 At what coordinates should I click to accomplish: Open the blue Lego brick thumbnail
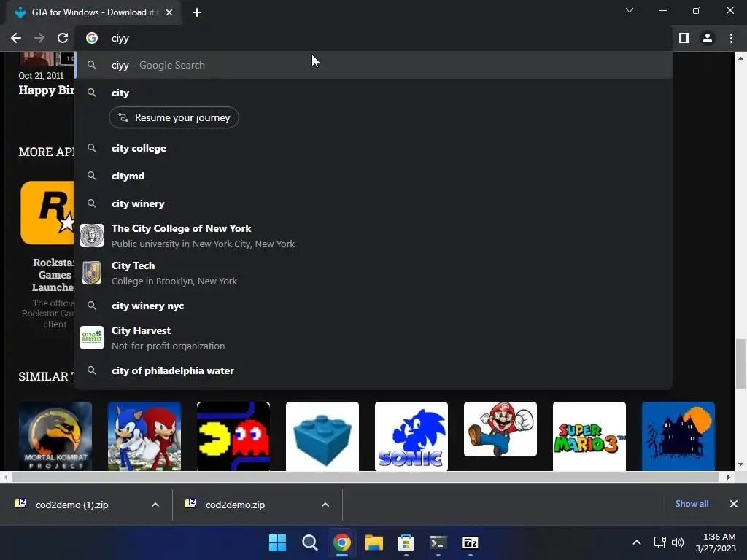pyautogui.click(x=322, y=436)
